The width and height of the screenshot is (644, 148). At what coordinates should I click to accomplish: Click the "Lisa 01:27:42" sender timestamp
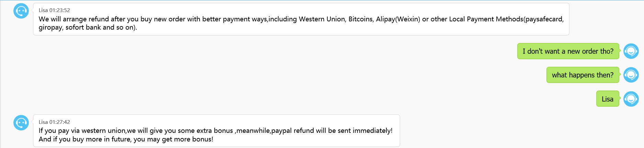[54, 122]
